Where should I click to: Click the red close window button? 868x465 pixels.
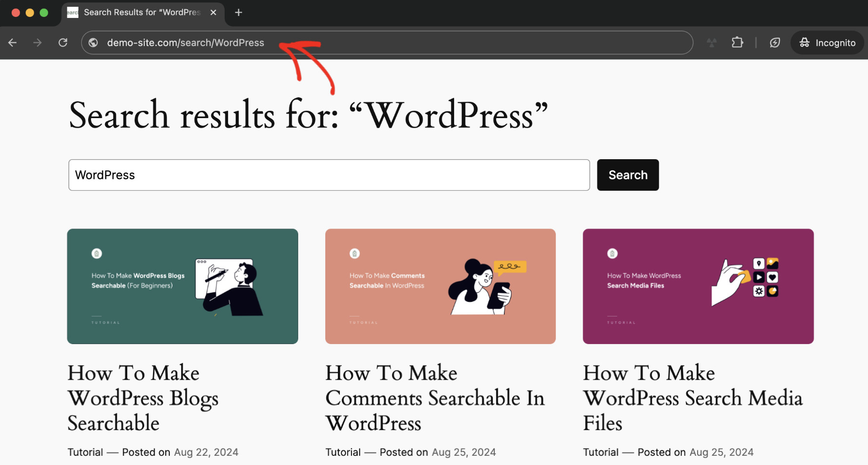[15, 13]
